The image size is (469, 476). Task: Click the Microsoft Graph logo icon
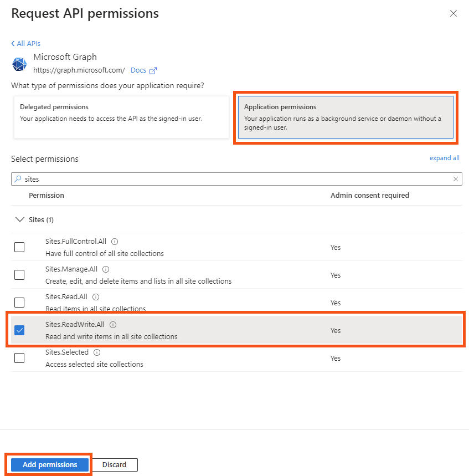pyautogui.click(x=19, y=64)
